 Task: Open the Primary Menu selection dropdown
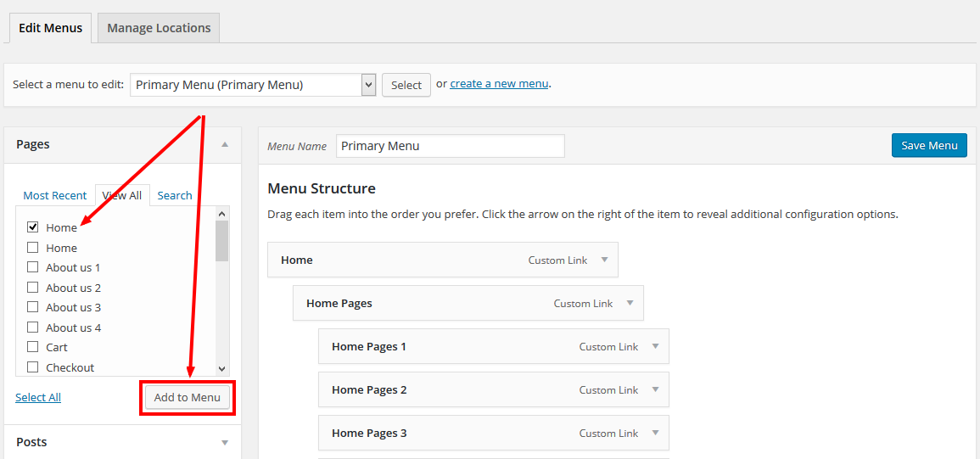[253, 85]
